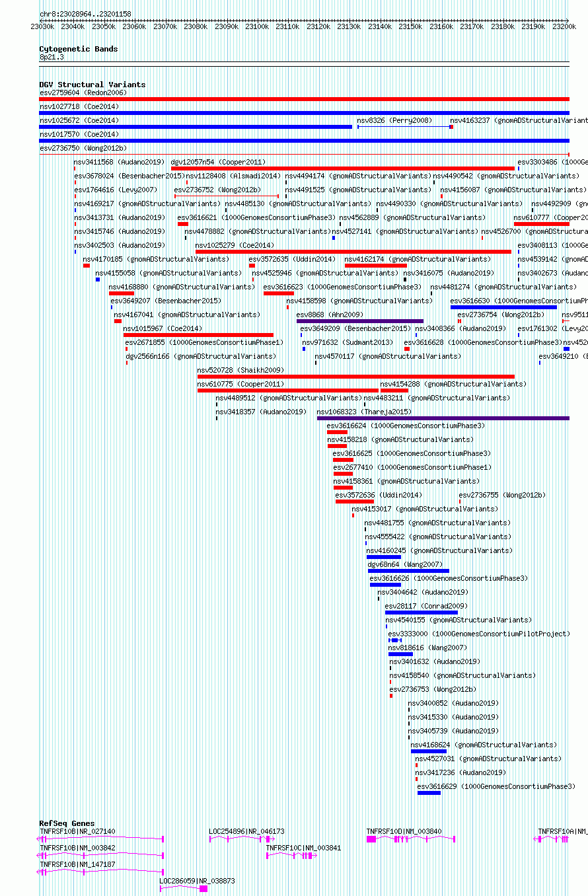Click nsv1128408 (Alsmadi2014) label
The width and height of the screenshot is (588, 896).
pyautogui.click(x=233, y=176)
